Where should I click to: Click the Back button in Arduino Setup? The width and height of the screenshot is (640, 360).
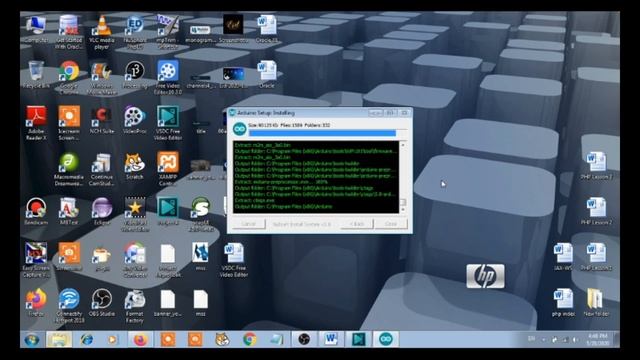(x=357, y=224)
